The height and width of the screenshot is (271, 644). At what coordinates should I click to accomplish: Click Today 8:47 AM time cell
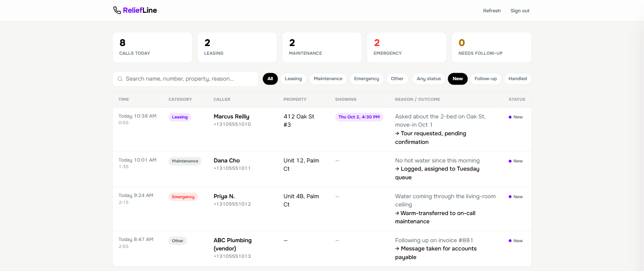136,240
